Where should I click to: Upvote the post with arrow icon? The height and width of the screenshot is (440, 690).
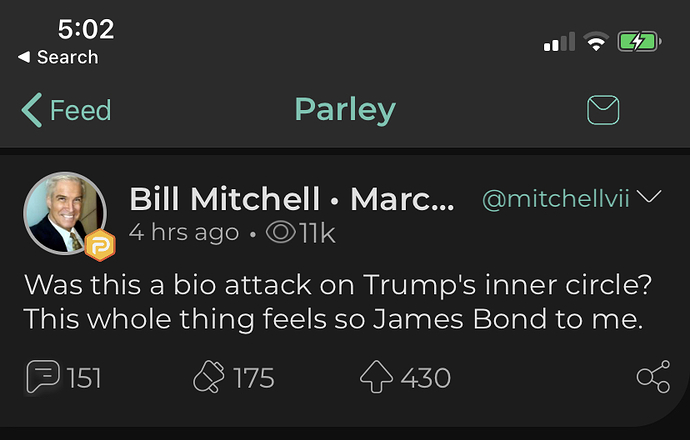(377, 377)
